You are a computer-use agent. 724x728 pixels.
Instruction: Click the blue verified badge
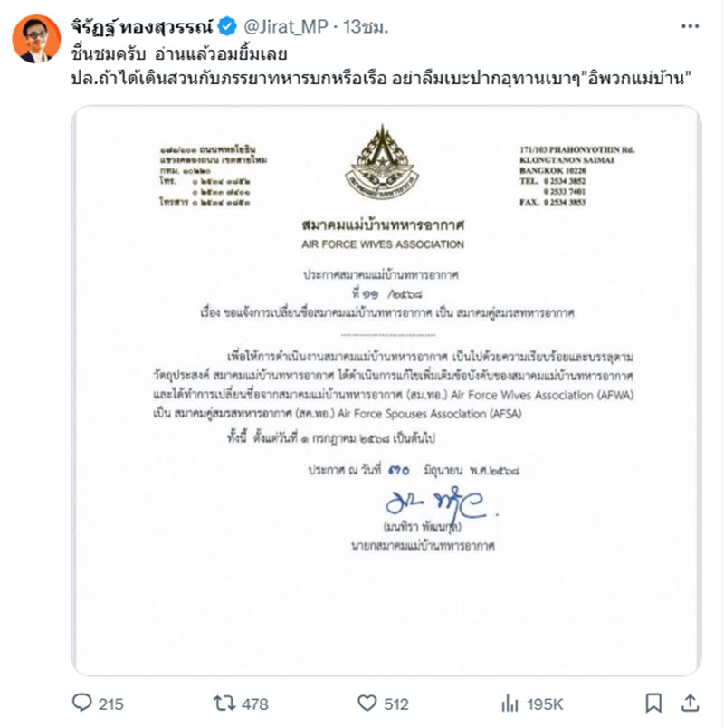227,26
